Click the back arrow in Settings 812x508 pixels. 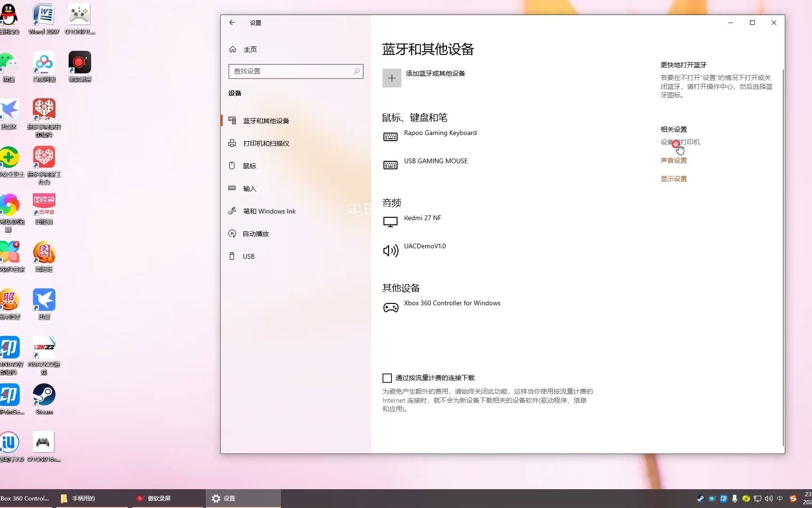(232, 22)
